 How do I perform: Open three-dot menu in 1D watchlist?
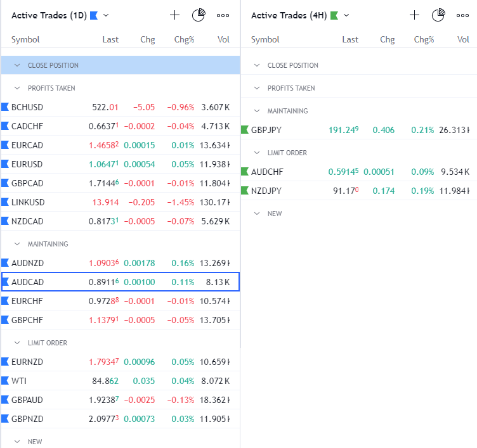tap(223, 15)
